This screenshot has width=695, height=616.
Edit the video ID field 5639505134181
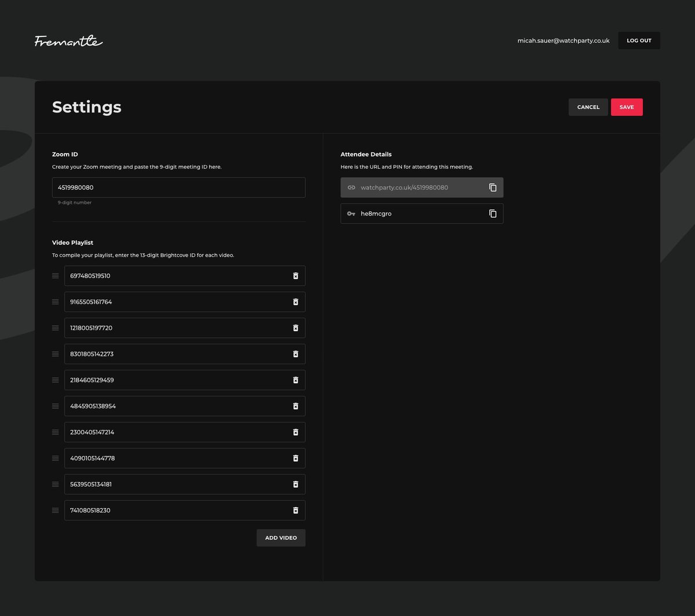tap(185, 484)
